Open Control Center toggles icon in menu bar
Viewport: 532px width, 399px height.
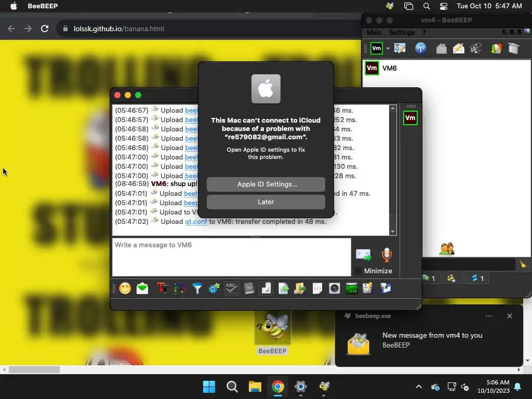point(444,6)
